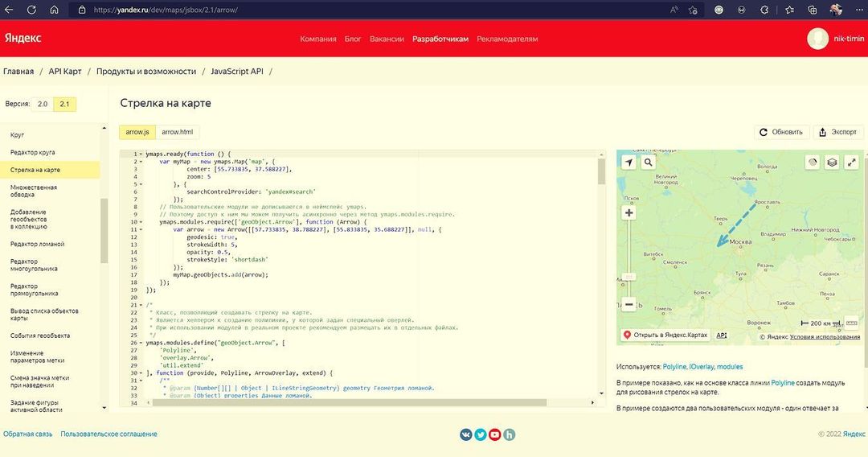Screen dimensions: 868x457
Task: Go to API Карт breadcrumb
Action: pyautogui.click(x=65, y=72)
